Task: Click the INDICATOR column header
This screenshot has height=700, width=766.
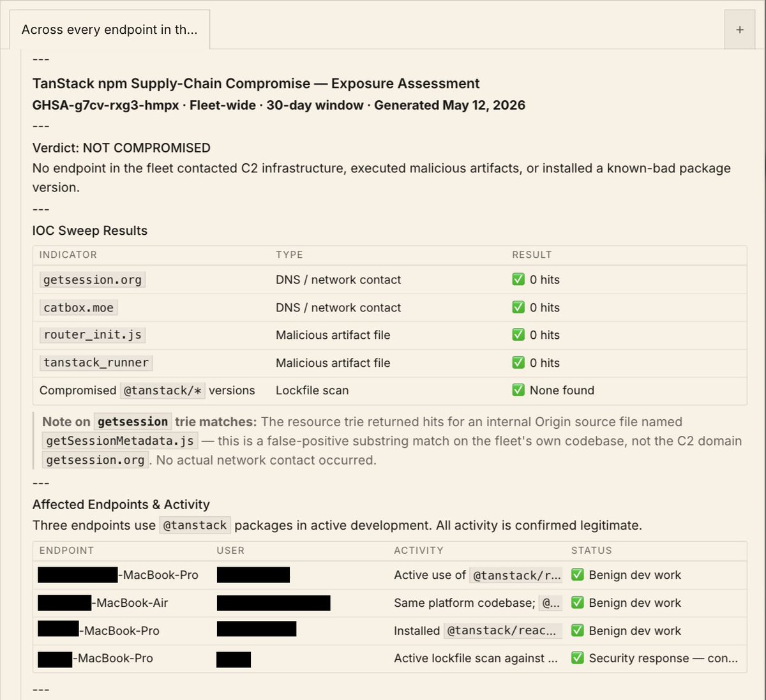Action: (x=68, y=255)
